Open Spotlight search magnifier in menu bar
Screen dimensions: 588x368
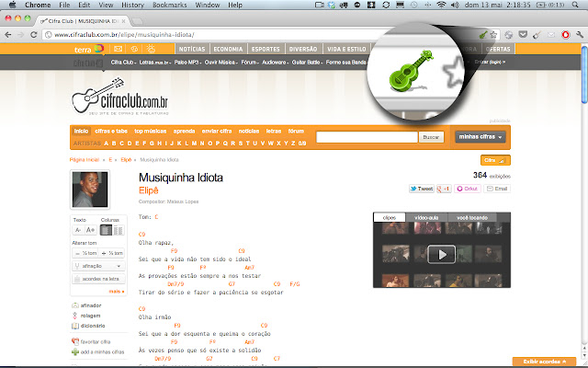[x=575, y=5]
